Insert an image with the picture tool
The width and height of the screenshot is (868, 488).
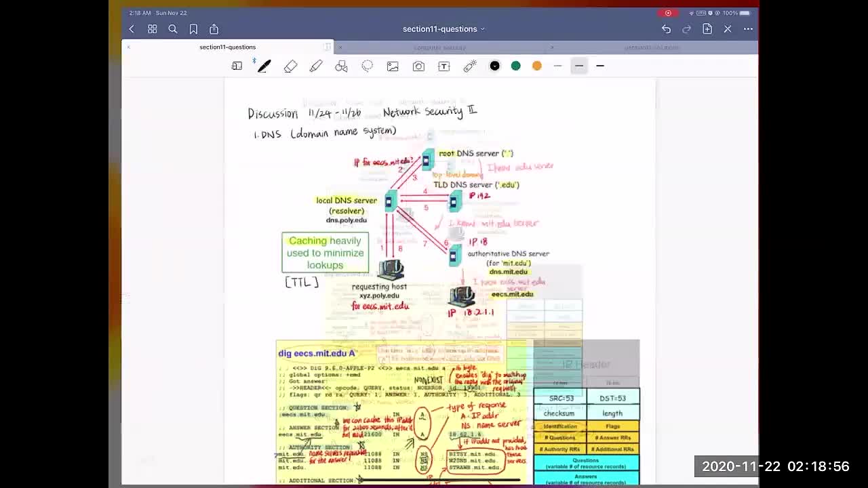click(x=393, y=66)
